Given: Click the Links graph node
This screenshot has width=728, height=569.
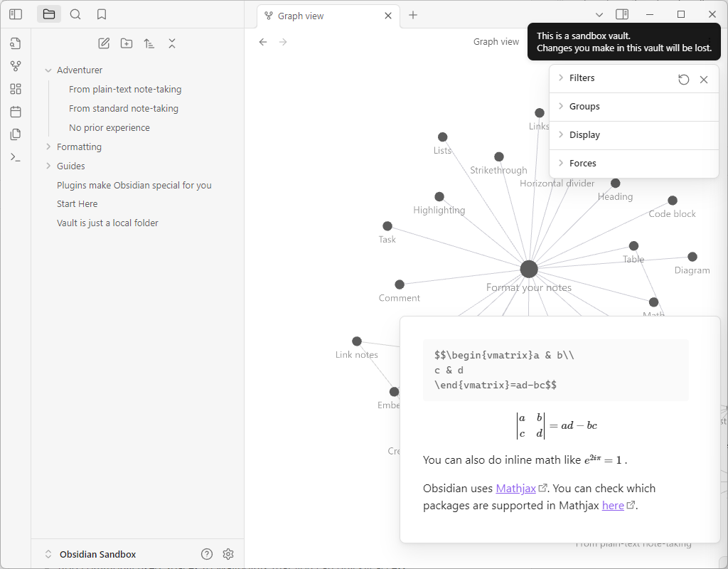Looking at the screenshot, I should pos(540,113).
